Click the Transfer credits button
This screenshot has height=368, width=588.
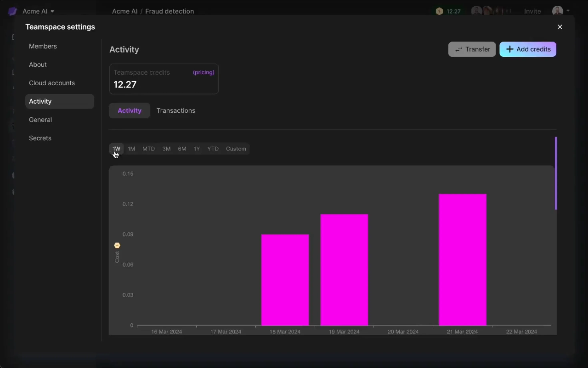click(x=472, y=49)
